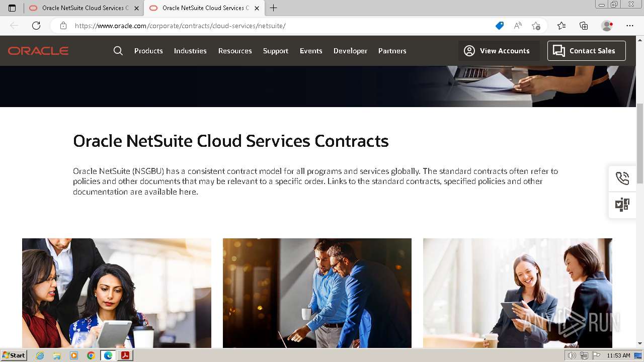The width and height of the screenshot is (644, 362).
Task: Click the two smiling women card image
Action: (518, 293)
